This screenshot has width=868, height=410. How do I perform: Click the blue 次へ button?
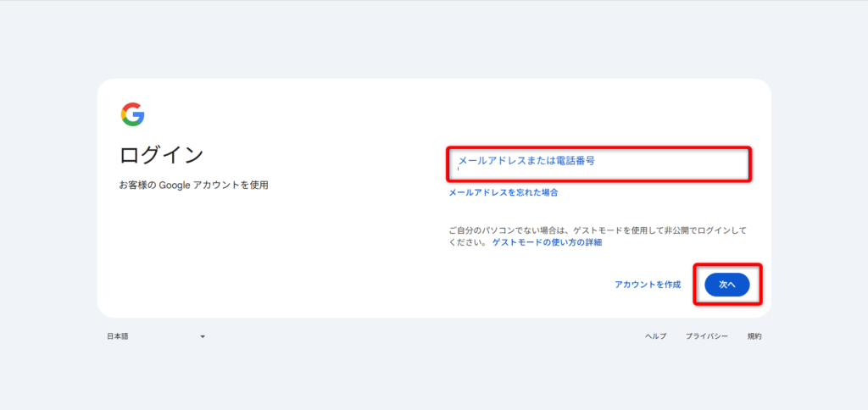click(x=726, y=285)
